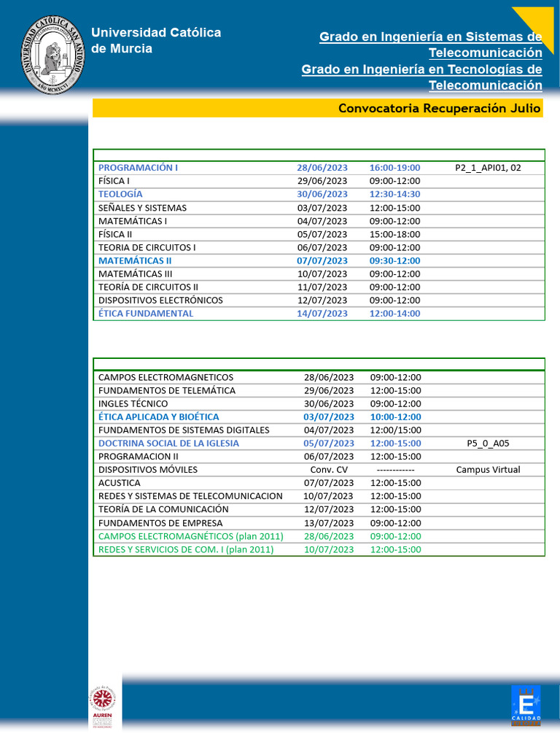The image size is (560, 747).
Task: Click FUNDAMENTOS DE SISTEMAS DIGITALES subject
Action: point(184,430)
